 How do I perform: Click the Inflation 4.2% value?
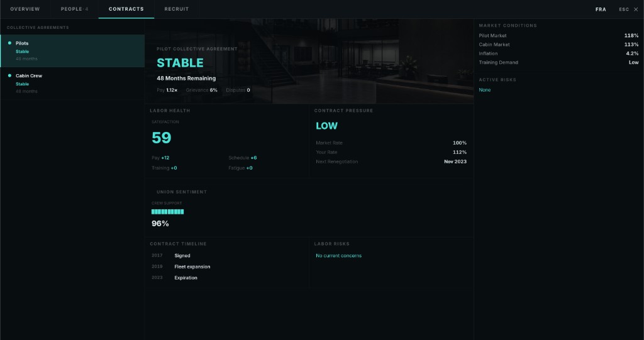click(632, 53)
